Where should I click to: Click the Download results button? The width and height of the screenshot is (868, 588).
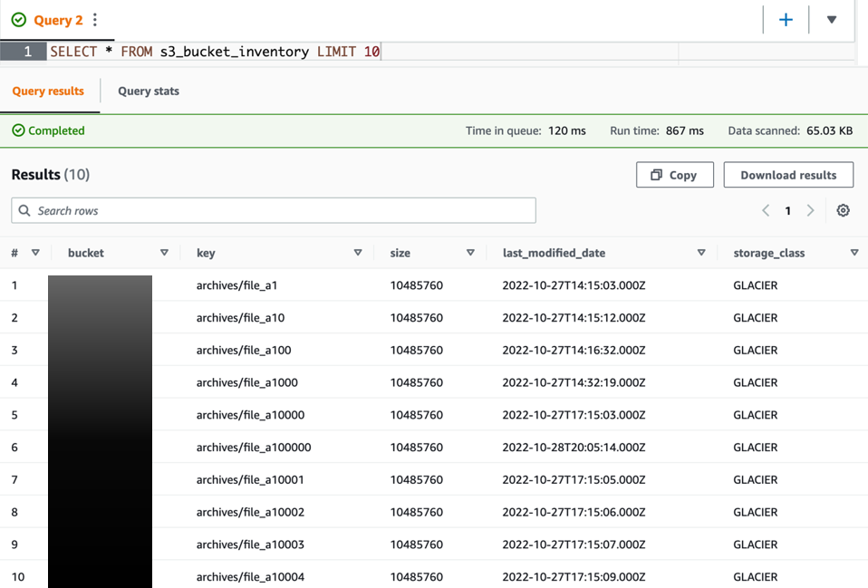788,174
